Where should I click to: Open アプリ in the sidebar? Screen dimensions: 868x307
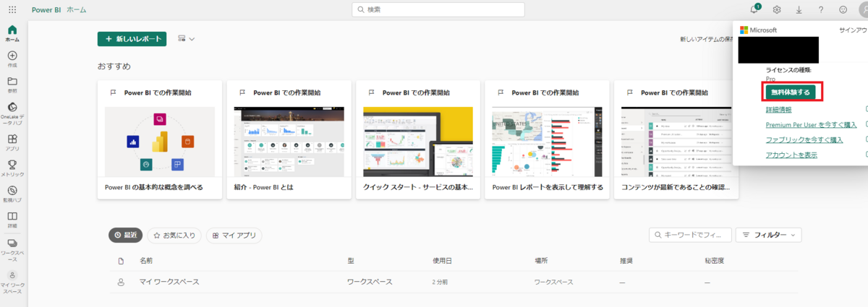click(x=12, y=142)
